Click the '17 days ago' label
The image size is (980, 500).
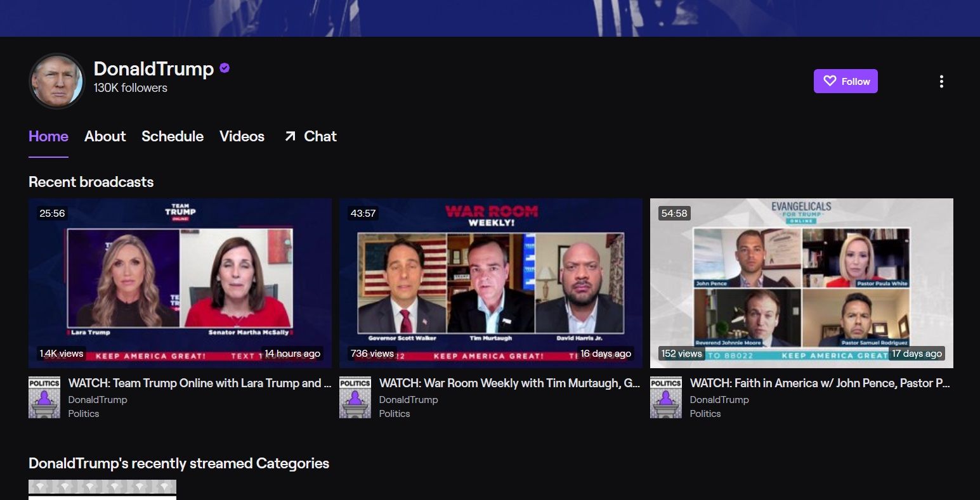[x=917, y=354]
